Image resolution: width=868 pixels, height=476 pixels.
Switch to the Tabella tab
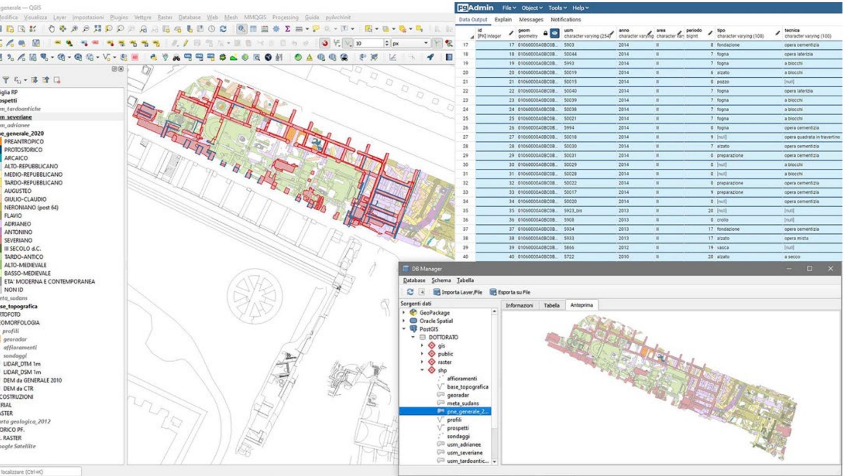pyautogui.click(x=551, y=305)
